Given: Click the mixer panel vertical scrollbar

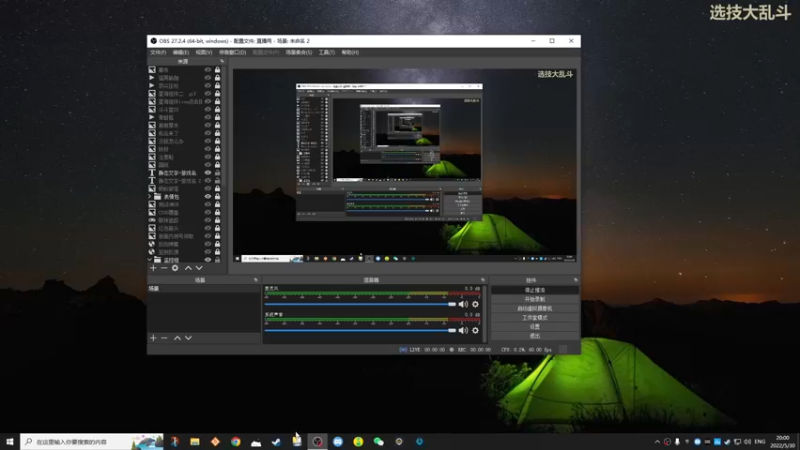Looking at the screenshot, I should coord(484,314).
